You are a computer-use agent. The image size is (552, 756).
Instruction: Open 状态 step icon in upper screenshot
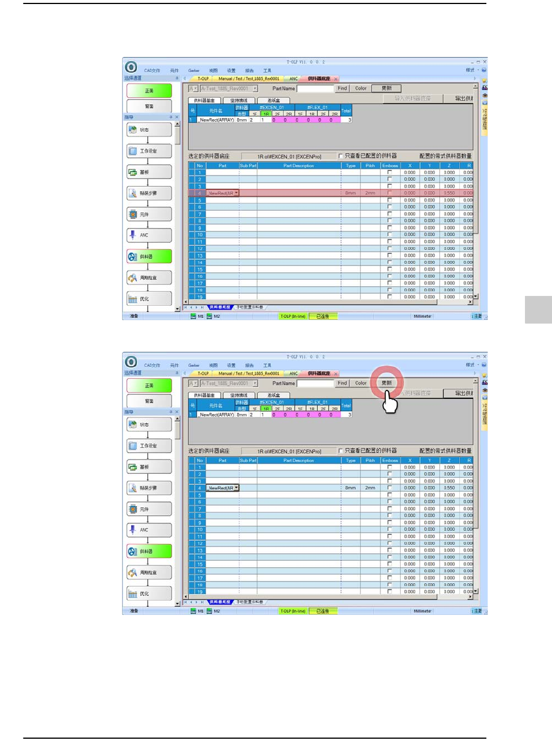click(133, 130)
